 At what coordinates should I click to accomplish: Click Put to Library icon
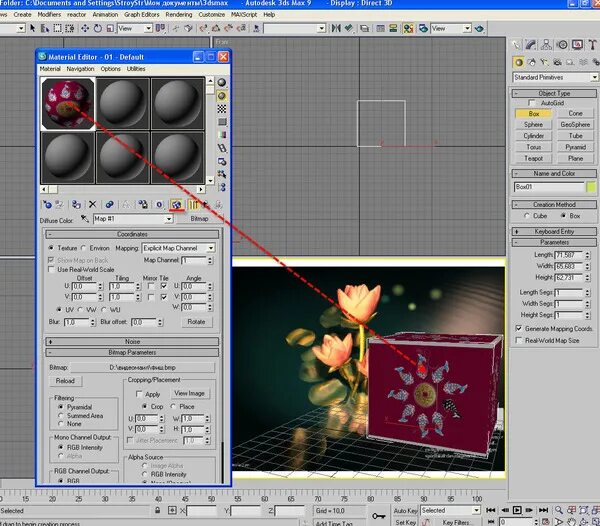click(143, 205)
